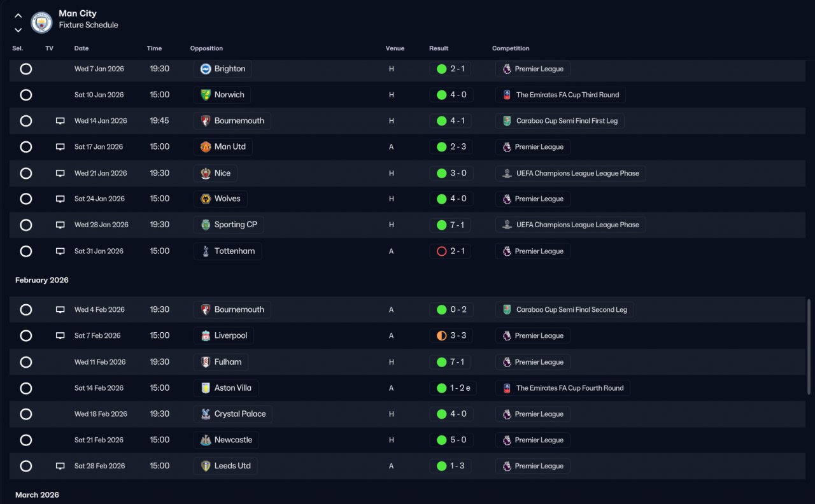Click the Wolves club crest icon
The image size is (815, 504).
206,199
